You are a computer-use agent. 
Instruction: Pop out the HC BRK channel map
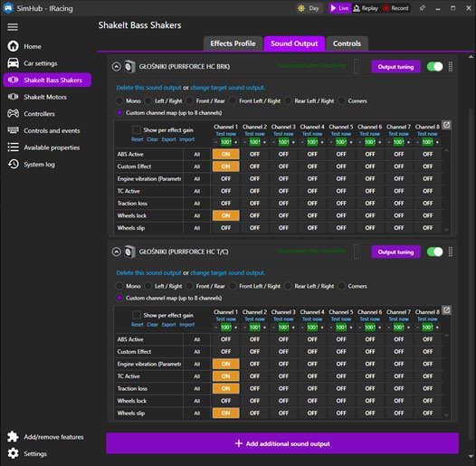pos(446,125)
